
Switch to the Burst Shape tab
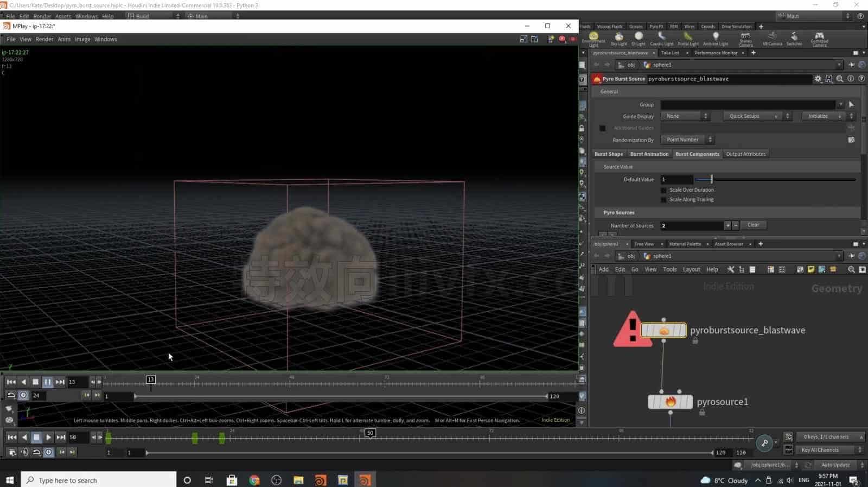point(609,154)
